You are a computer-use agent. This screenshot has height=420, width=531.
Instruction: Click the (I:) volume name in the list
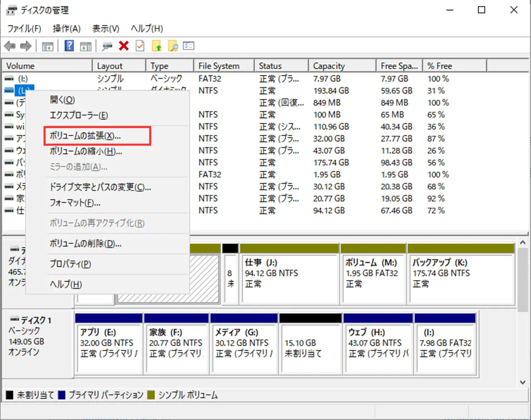pyautogui.click(x=23, y=78)
